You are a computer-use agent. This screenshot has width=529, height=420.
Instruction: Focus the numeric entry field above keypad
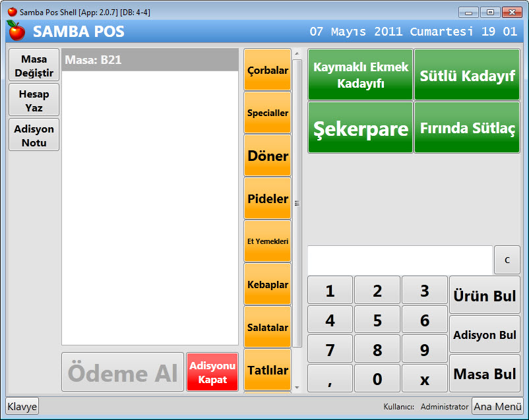point(399,260)
